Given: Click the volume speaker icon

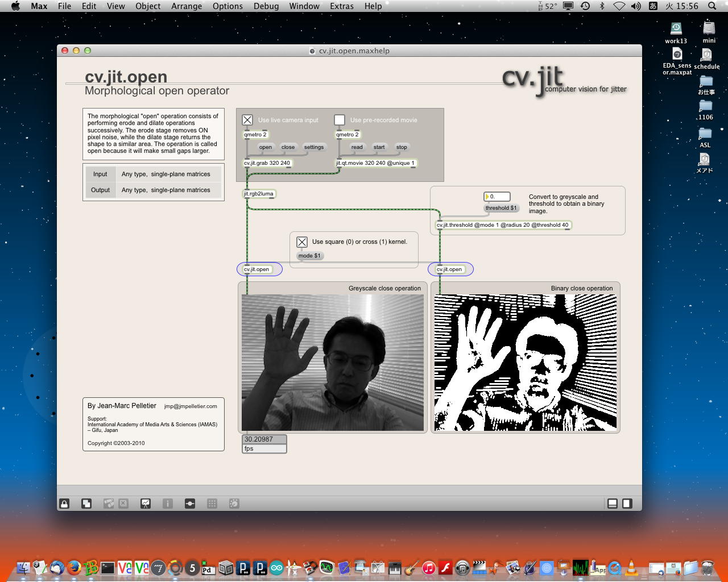Looking at the screenshot, I should coord(636,6).
